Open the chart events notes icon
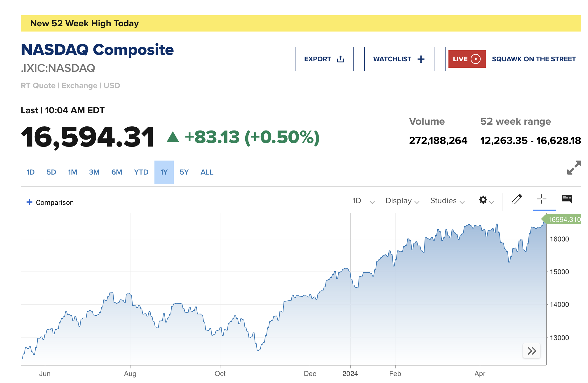Image resolution: width=588 pixels, height=383 pixels. 567,199
